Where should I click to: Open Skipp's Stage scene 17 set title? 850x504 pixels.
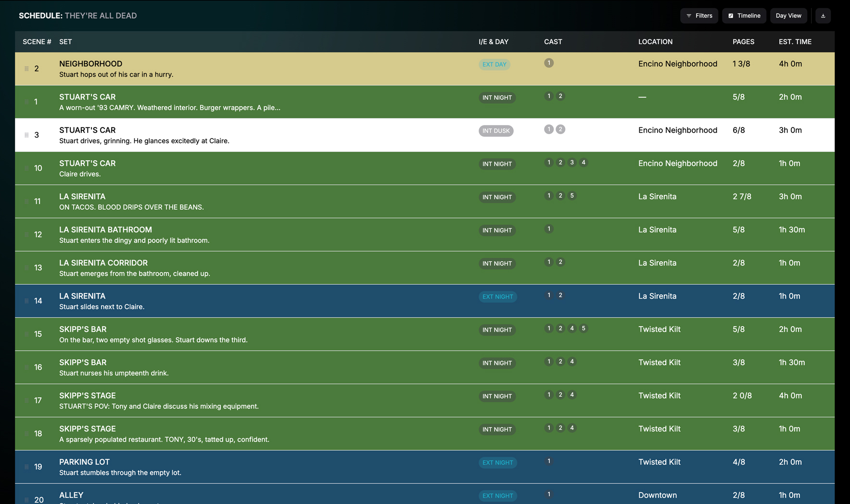coord(87,395)
